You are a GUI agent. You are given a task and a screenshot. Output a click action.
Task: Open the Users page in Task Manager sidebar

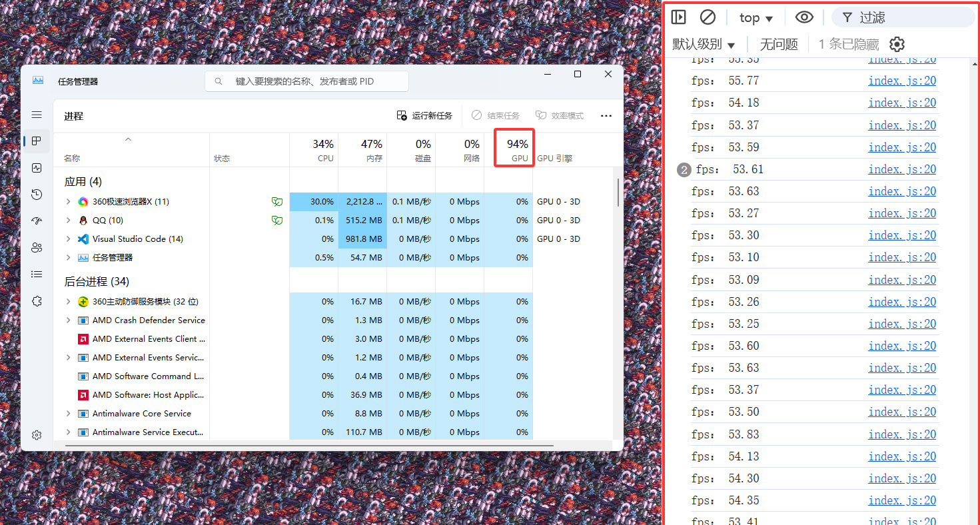37,248
